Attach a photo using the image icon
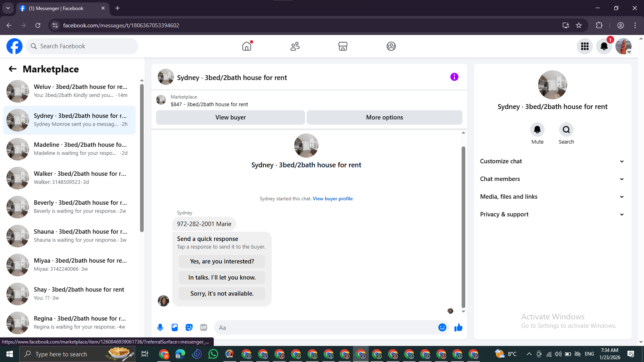The image size is (644, 362). tap(175, 327)
